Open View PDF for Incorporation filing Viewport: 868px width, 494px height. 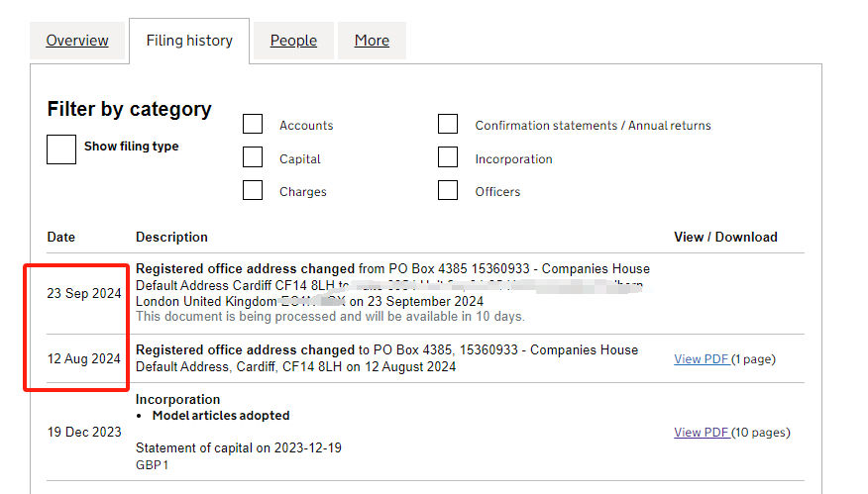702,433
